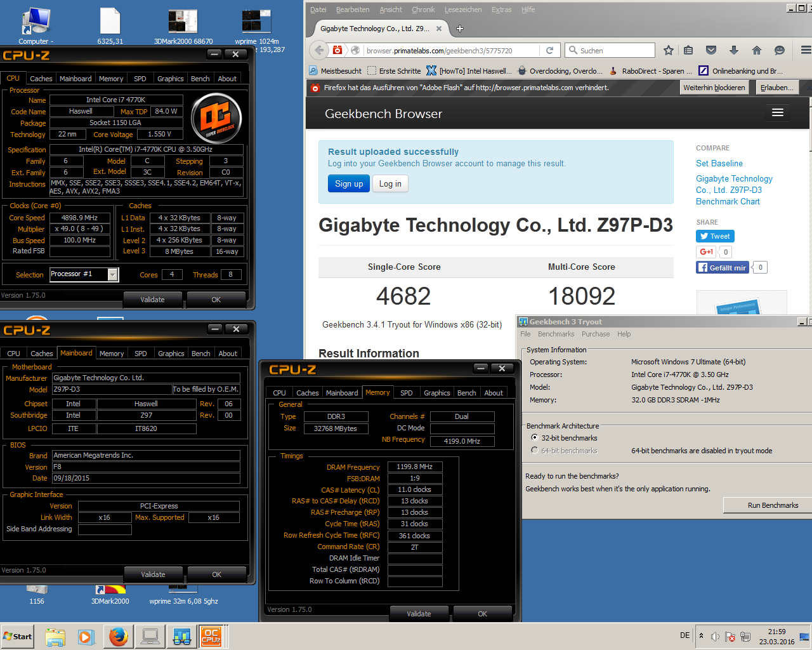
Task: Open Windows Explorer from the taskbar
Action: click(55, 637)
